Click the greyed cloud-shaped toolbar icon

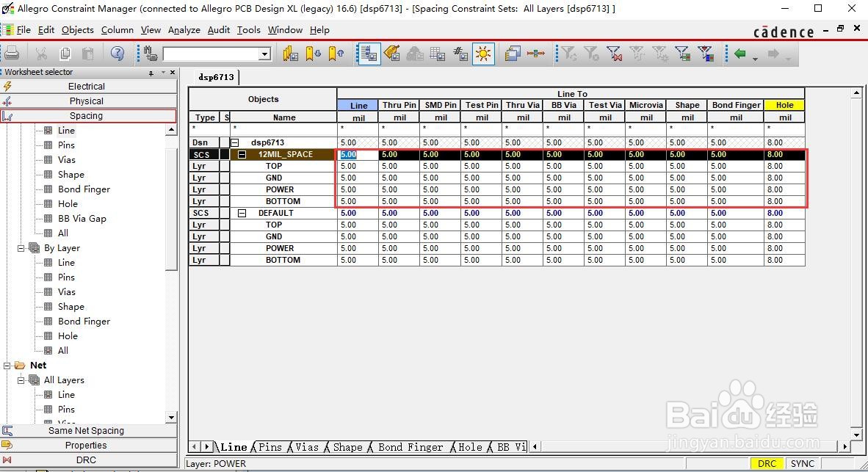pos(415,53)
